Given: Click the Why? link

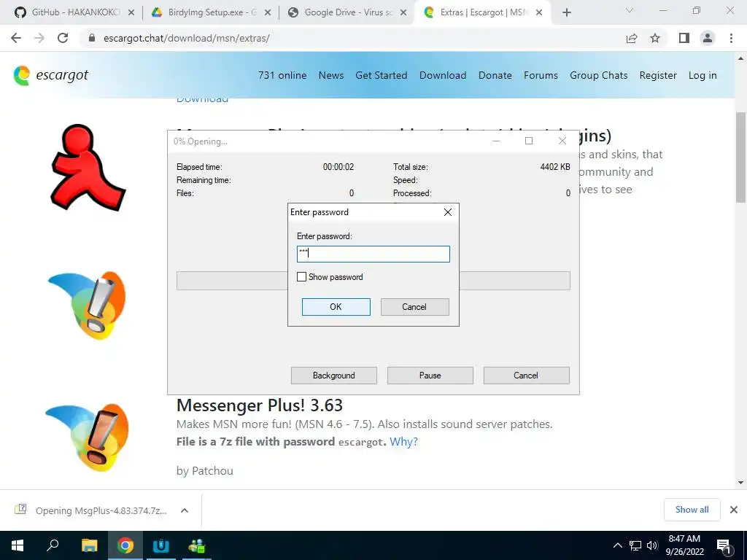Looking at the screenshot, I should [x=403, y=441].
